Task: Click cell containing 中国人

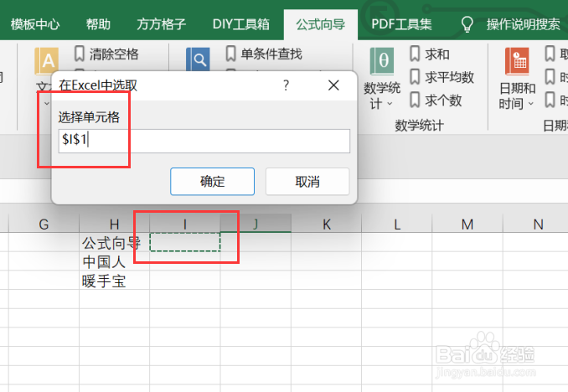Action: 115,261
